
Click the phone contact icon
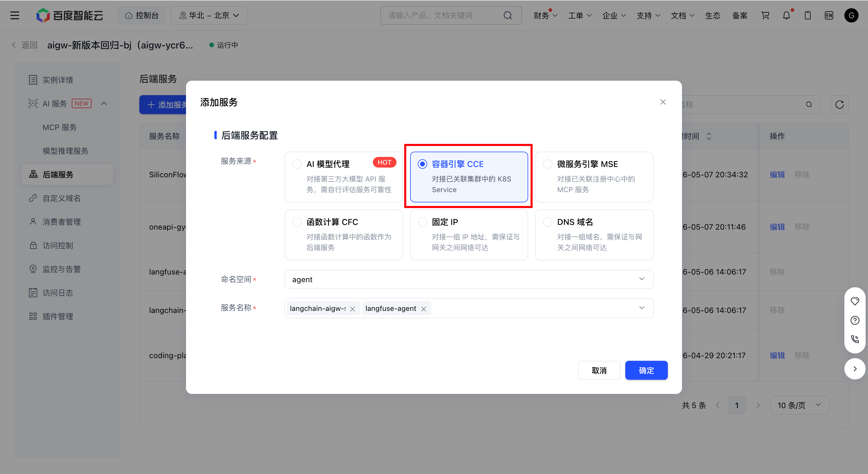coord(855,339)
